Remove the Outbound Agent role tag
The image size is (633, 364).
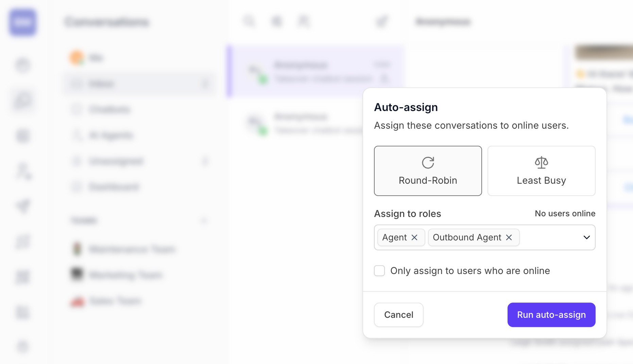[x=509, y=237]
